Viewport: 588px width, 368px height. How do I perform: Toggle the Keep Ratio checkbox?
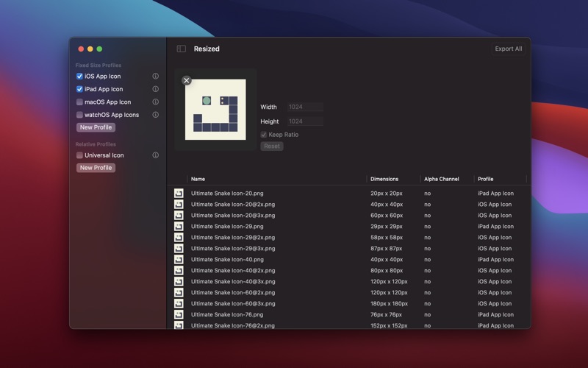(264, 135)
